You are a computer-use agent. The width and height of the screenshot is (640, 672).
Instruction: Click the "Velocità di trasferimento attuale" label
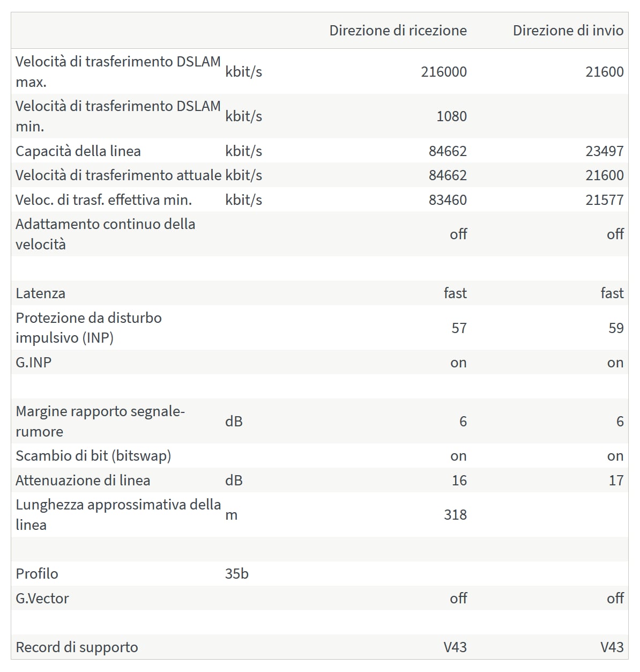118,175
